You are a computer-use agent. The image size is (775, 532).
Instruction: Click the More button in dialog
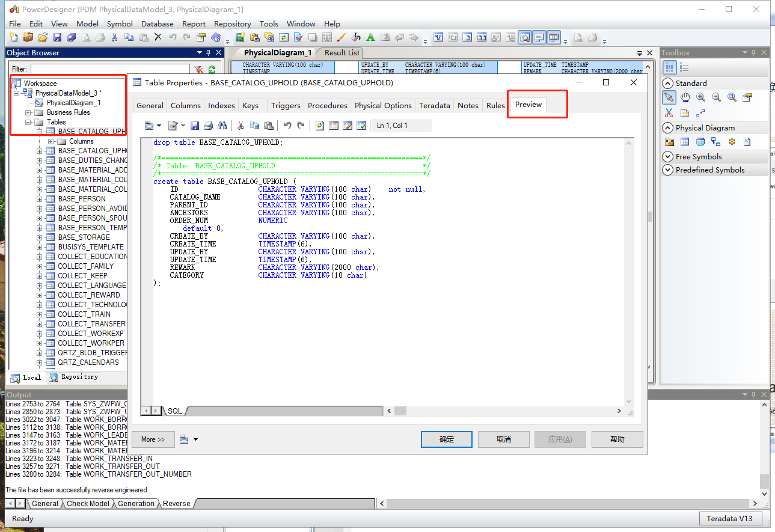click(x=153, y=439)
